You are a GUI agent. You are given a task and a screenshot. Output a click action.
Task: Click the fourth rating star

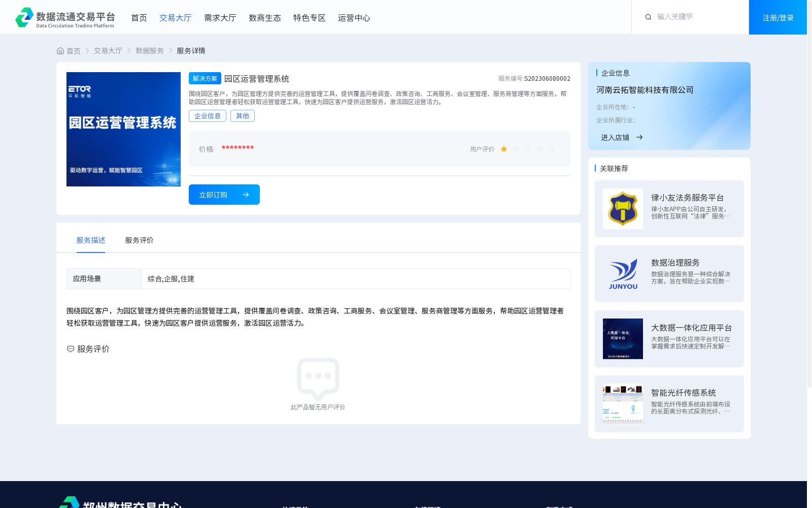tap(540, 149)
